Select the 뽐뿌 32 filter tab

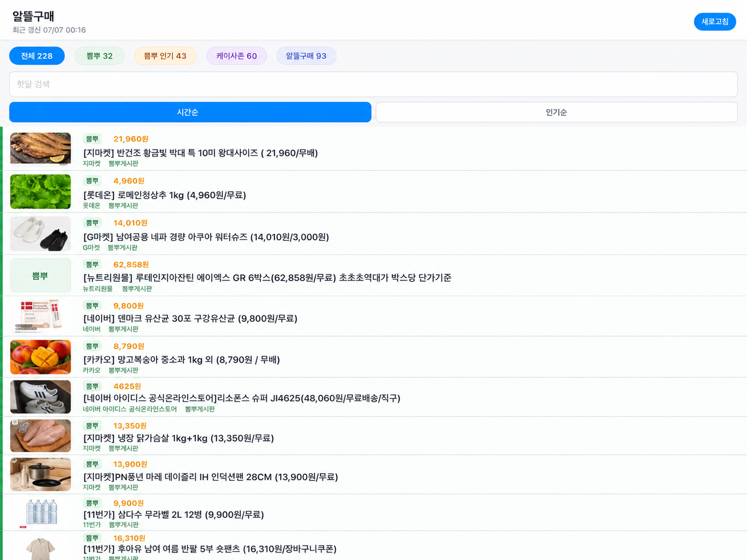coord(100,56)
